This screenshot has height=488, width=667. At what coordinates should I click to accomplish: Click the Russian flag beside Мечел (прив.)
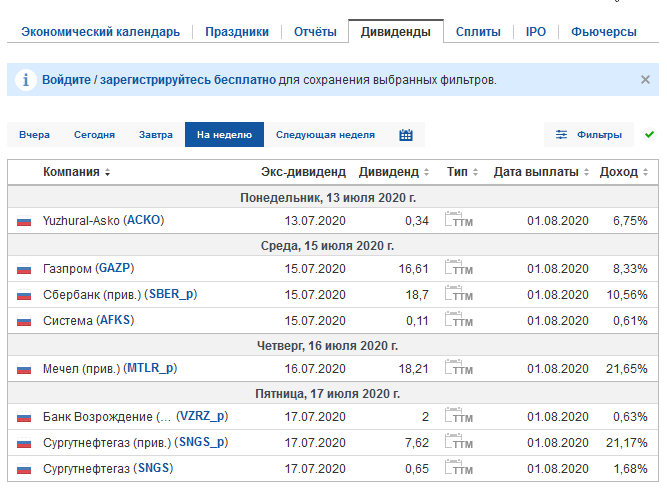pos(24,369)
